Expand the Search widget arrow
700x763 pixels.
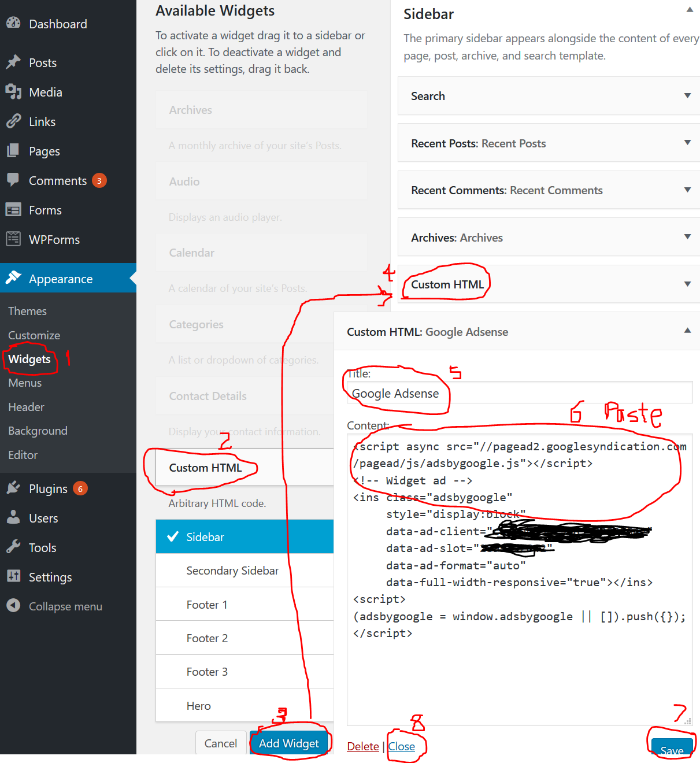point(687,96)
